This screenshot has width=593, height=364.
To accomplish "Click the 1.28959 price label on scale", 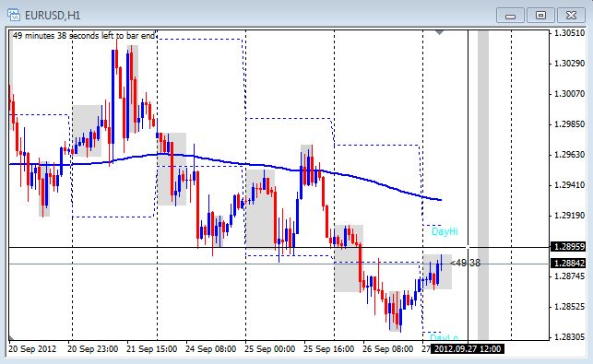I will [569, 247].
